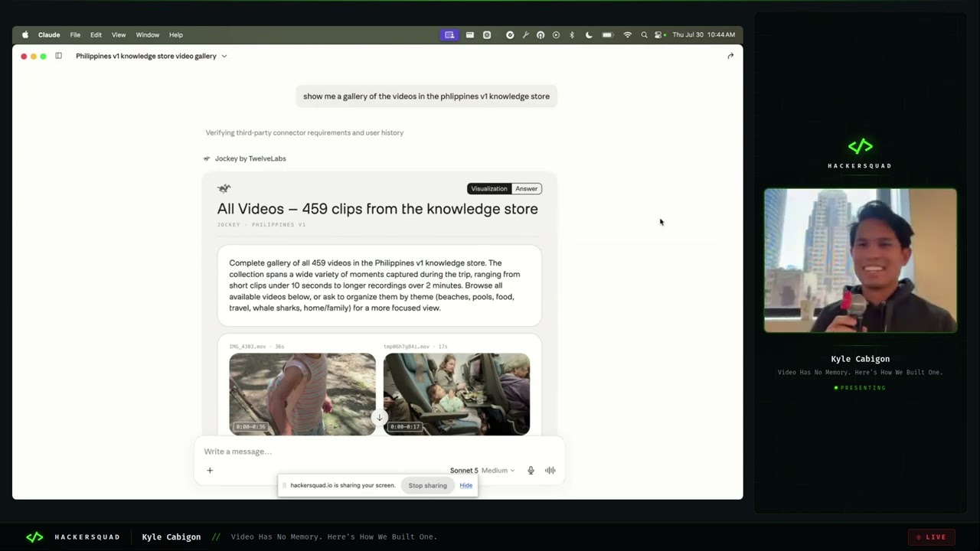Click "hackersquad.io is sharing your screen" text
980x551 pixels.
point(343,485)
